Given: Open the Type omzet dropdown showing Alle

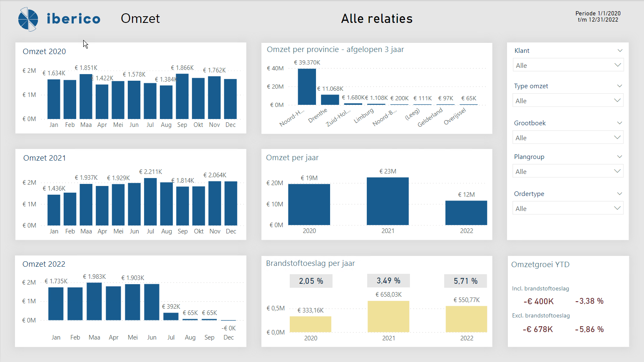Looking at the screenshot, I should coord(568,101).
